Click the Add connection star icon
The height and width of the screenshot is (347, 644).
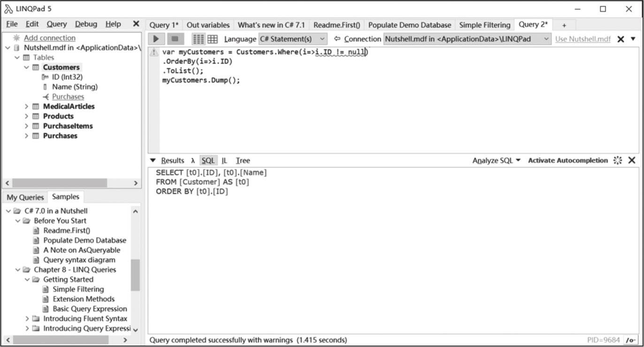pyautogui.click(x=16, y=38)
